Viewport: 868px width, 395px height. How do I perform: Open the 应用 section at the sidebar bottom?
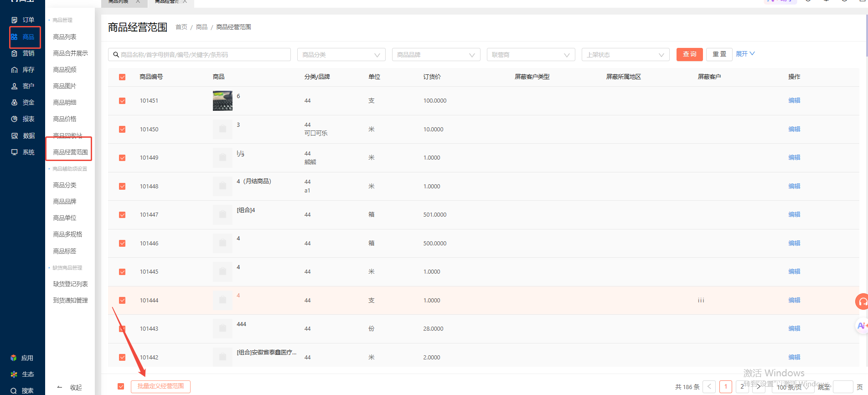[x=22, y=358]
